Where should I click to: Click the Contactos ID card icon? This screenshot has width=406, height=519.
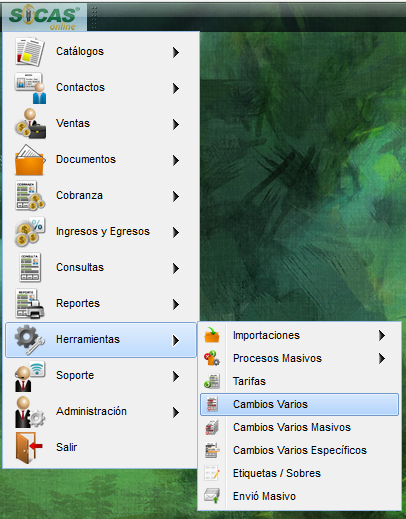pyautogui.click(x=30, y=88)
